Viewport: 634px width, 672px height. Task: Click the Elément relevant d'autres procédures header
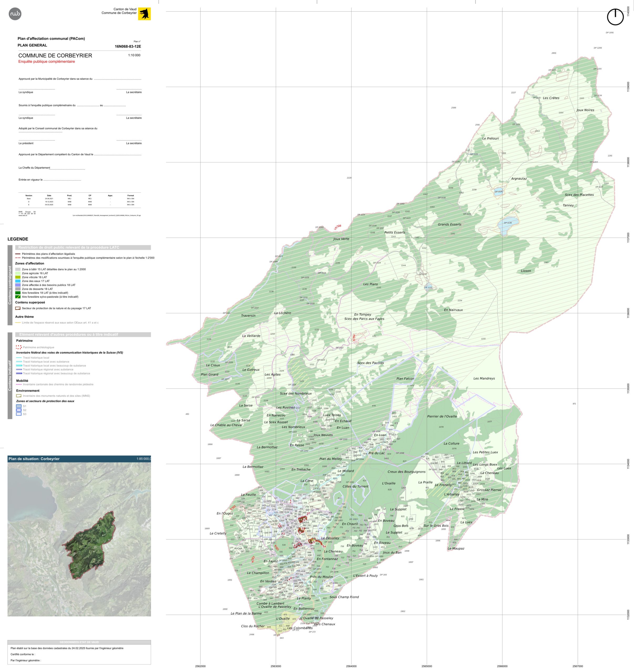(83, 335)
